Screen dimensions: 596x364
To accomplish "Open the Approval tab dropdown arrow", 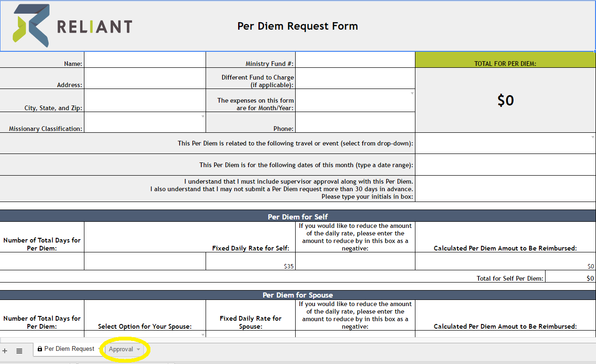I will [x=138, y=349].
